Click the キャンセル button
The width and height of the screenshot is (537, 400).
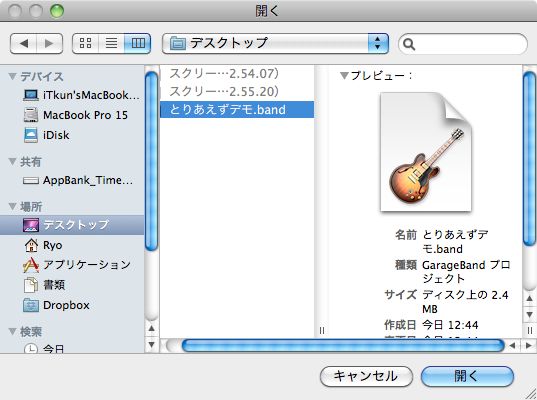(x=366, y=376)
